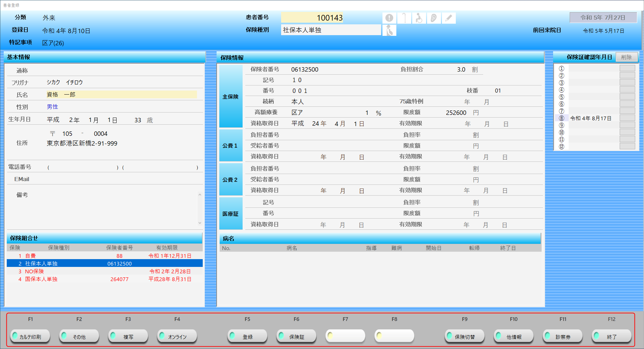This screenshot has height=349, width=644.
Task: Click the walking cane icon
Action: (x=404, y=18)
